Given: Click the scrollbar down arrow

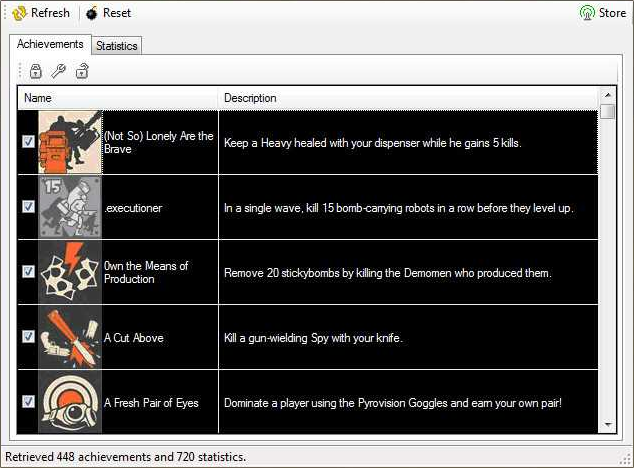Looking at the screenshot, I should coord(607,425).
